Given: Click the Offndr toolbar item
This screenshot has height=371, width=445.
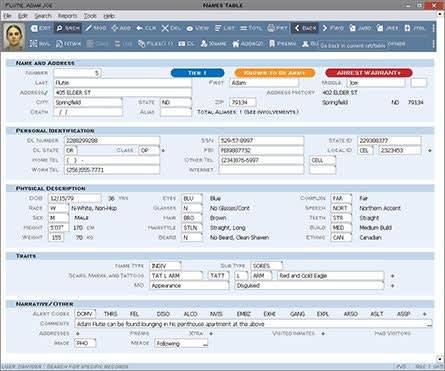Looking at the screenshot, I should [396, 44].
